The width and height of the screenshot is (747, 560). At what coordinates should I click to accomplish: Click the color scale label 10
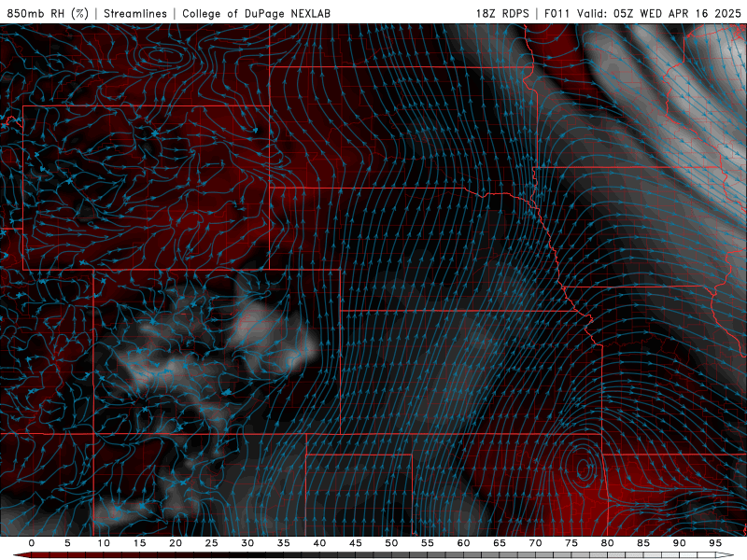[x=104, y=543]
